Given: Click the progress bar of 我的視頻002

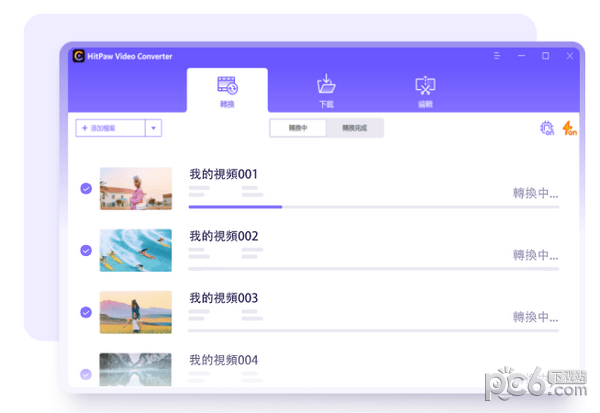Looking at the screenshot, I should [374, 269].
